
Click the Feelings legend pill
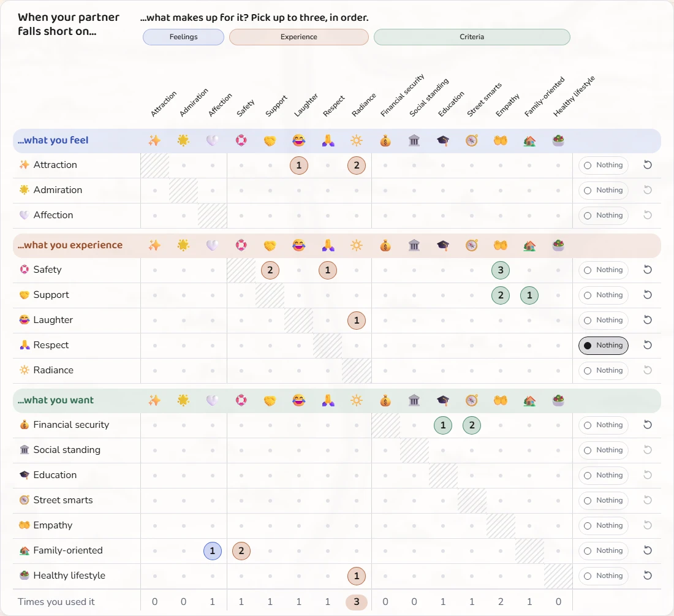click(x=184, y=37)
